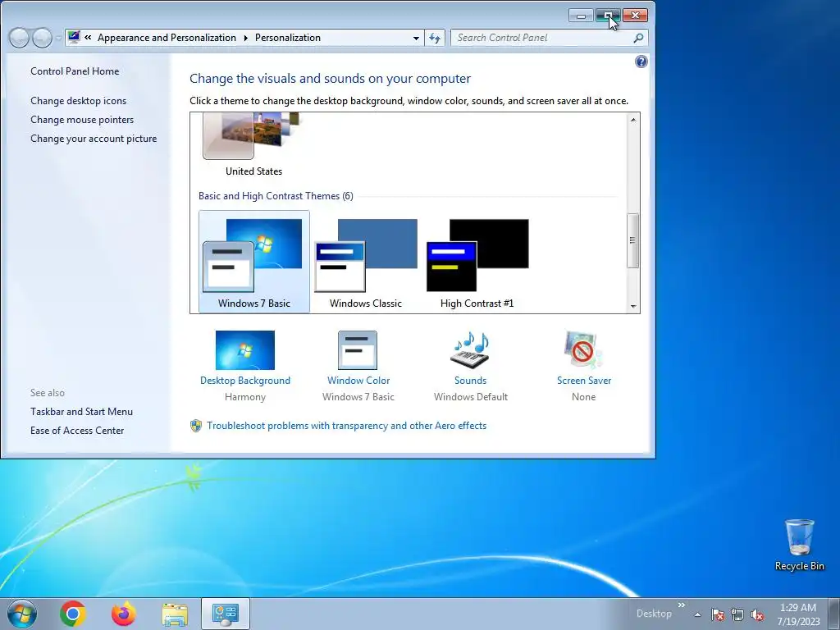Select the Windows Classic theme
Image resolution: width=840 pixels, height=630 pixels.
366,262
